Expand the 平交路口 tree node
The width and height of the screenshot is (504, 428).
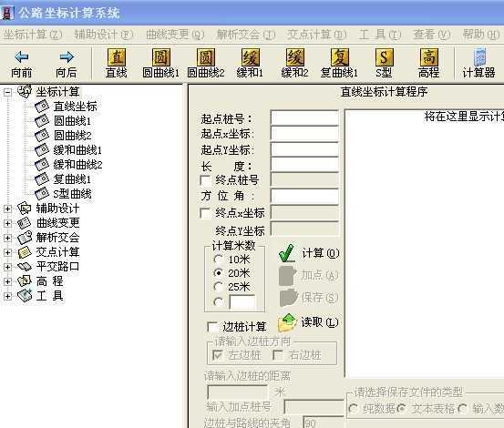[x=7, y=267]
